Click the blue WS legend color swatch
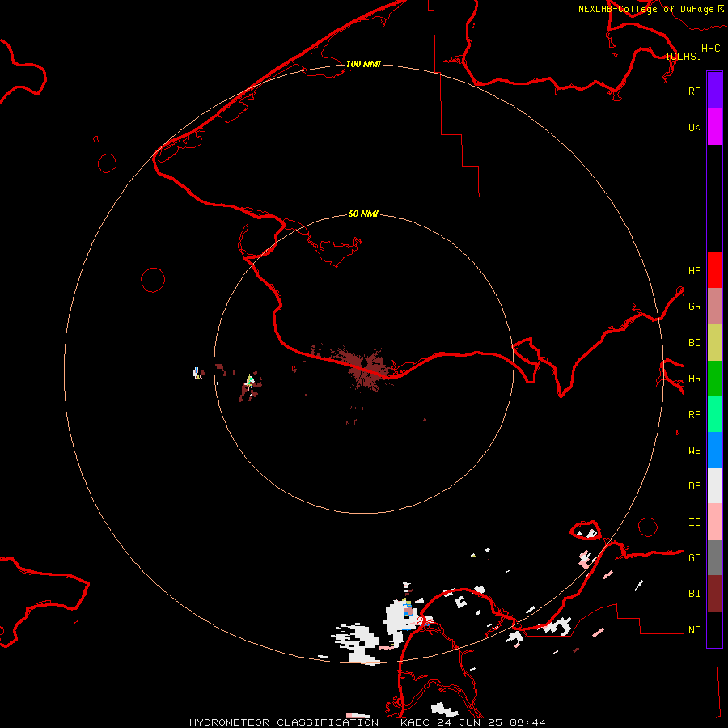The width and height of the screenshot is (728, 728). (x=714, y=450)
